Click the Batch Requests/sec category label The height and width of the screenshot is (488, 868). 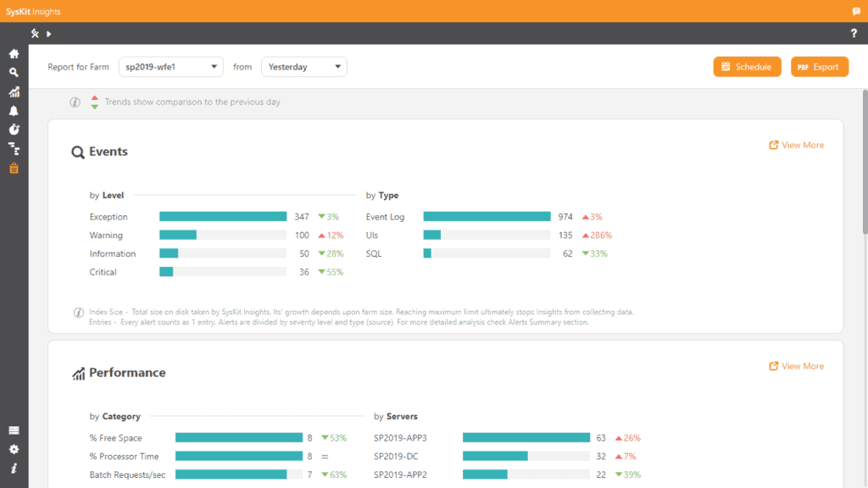click(x=127, y=474)
